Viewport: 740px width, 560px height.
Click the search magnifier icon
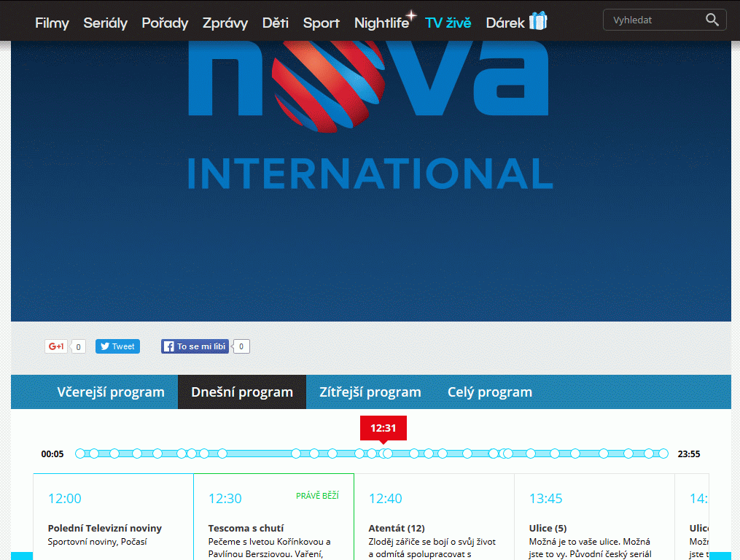[712, 20]
